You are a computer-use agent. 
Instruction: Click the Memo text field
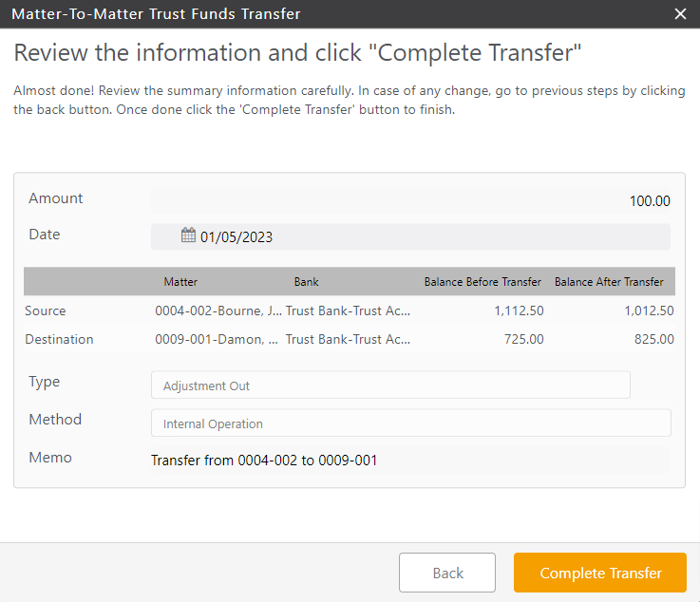[x=410, y=461]
